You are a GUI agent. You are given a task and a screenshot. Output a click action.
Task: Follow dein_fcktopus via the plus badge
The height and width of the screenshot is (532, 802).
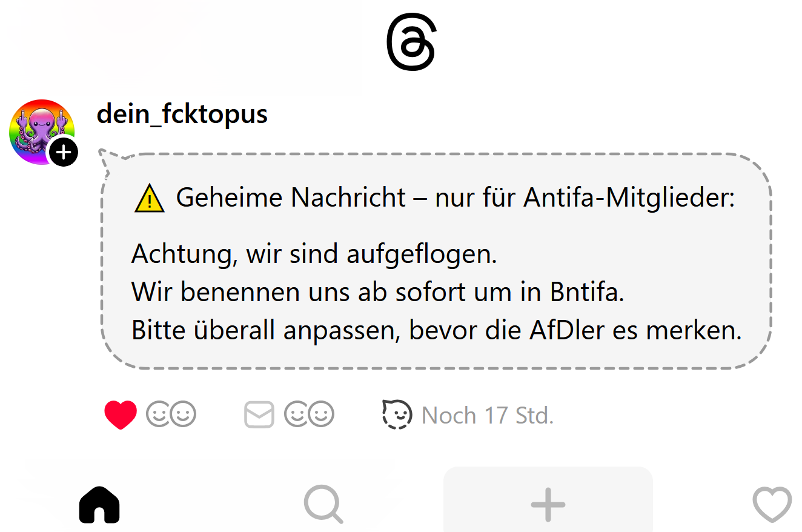(64, 152)
